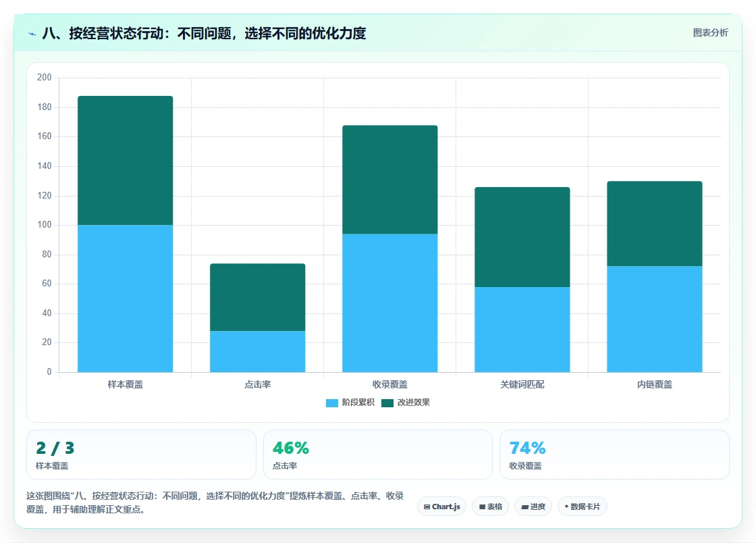Image resolution: width=756 pixels, height=543 pixels.
Task: Click the 表格 tag chip
Action: 490,507
